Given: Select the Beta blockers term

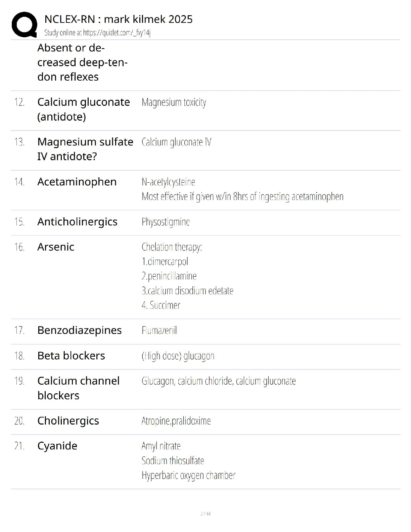Looking at the screenshot, I should point(71,355).
